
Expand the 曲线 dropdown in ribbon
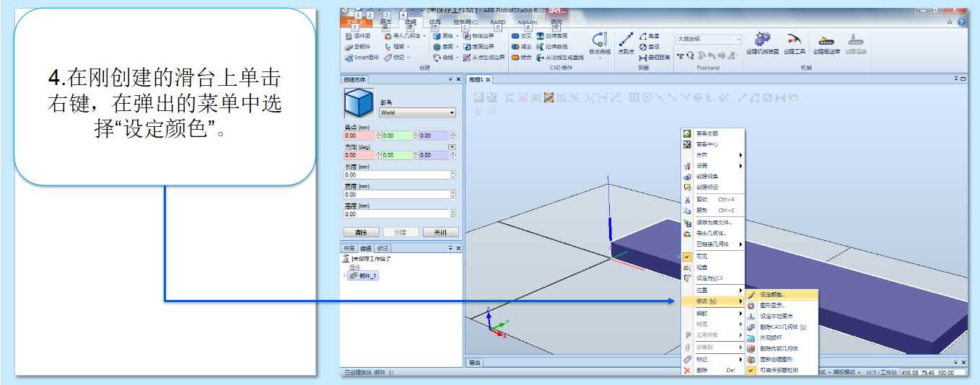click(457, 58)
